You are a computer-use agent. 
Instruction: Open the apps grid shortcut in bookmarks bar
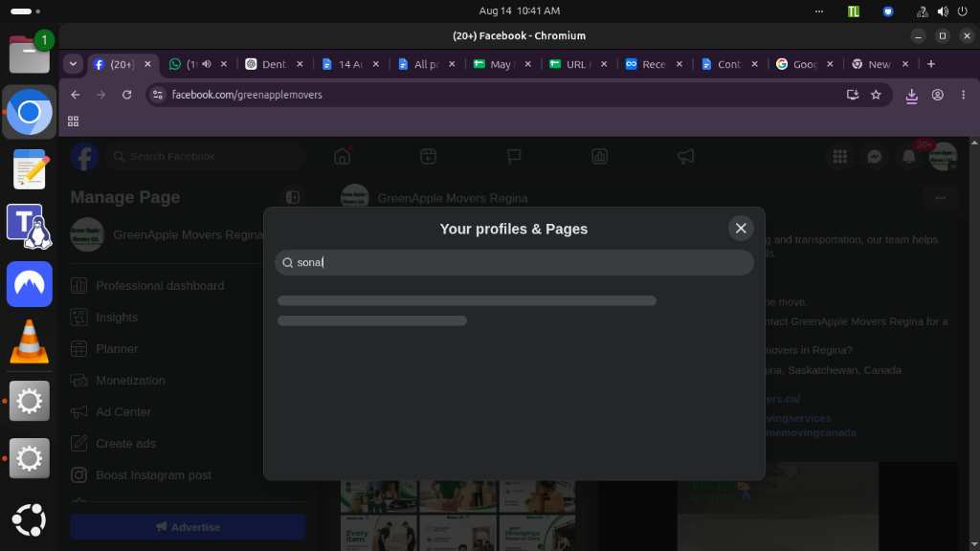pos(73,121)
